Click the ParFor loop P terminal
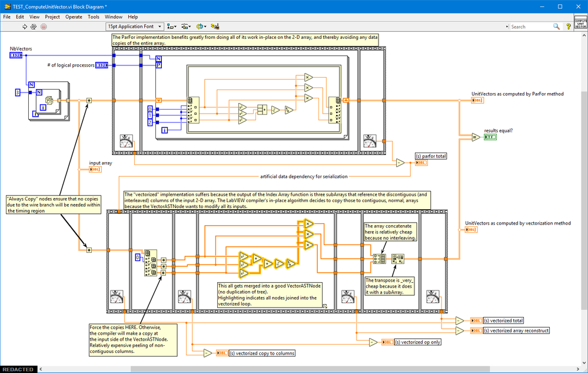 click(159, 65)
